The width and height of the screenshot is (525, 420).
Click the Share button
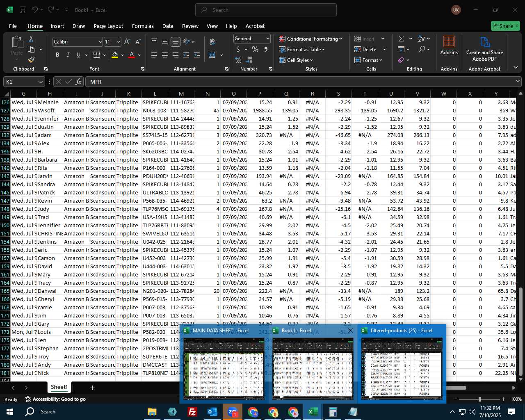click(505, 26)
